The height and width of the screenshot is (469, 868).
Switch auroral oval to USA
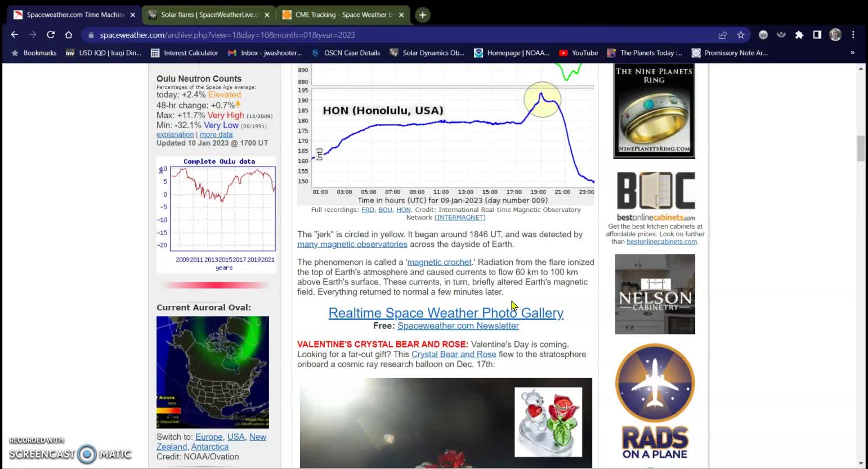click(236, 437)
